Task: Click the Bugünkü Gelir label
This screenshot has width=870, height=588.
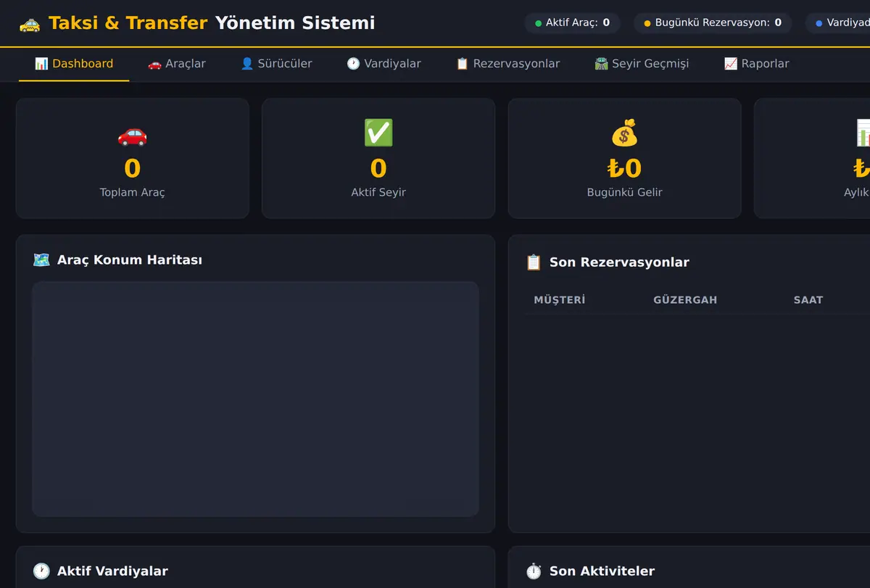Action: tap(625, 193)
